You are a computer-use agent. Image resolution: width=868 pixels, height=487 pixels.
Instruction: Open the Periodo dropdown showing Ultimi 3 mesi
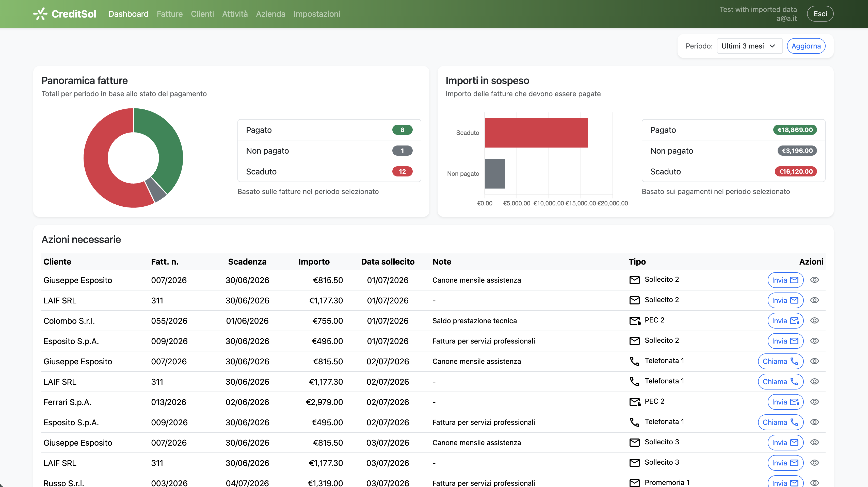[x=749, y=46]
